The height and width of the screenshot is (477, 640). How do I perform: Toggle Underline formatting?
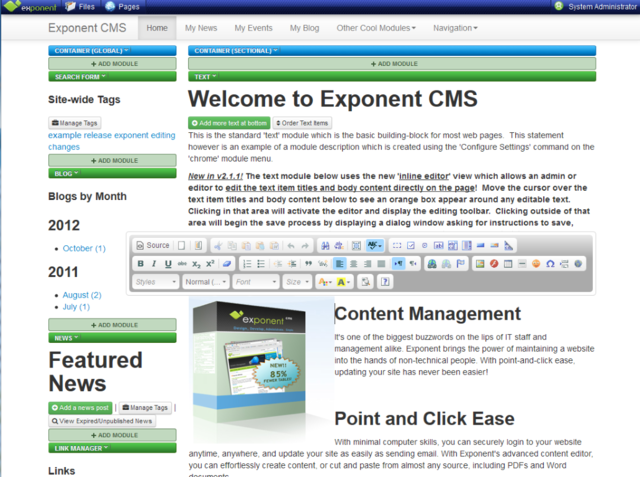[x=168, y=264]
